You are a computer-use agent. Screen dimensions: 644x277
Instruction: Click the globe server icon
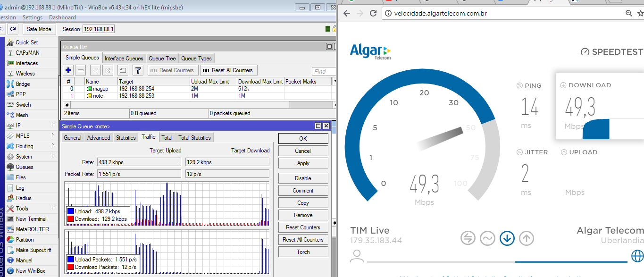pyautogui.click(x=637, y=256)
